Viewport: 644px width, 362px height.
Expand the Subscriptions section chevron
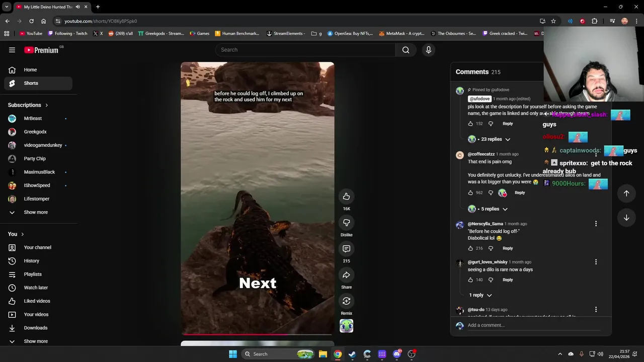pyautogui.click(x=46, y=105)
